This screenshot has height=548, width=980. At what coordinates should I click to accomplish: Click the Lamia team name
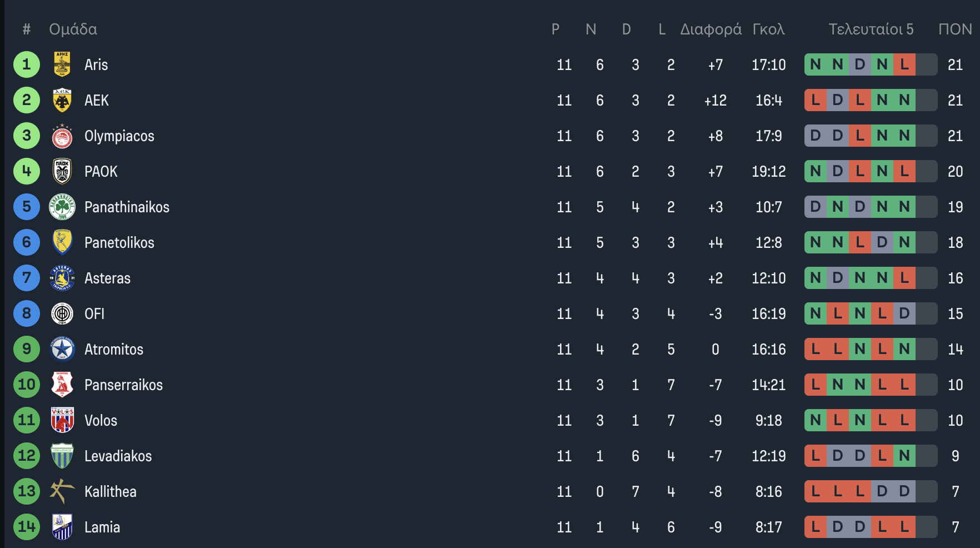102,527
